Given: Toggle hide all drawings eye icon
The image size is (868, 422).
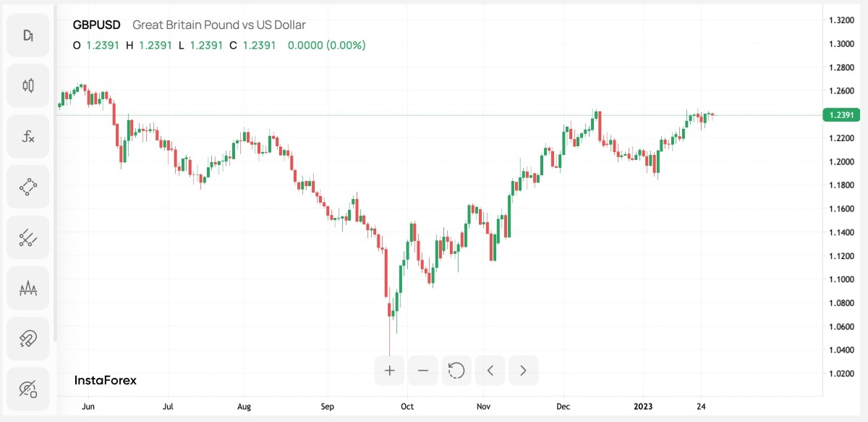Looking at the screenshot, I should [28, 389].
